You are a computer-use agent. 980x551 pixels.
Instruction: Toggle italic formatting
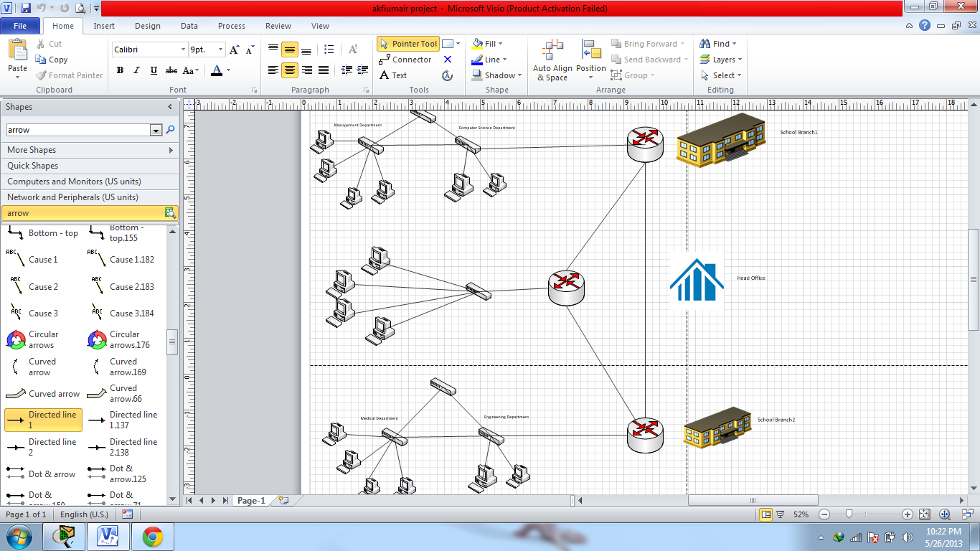coord(136,72)
